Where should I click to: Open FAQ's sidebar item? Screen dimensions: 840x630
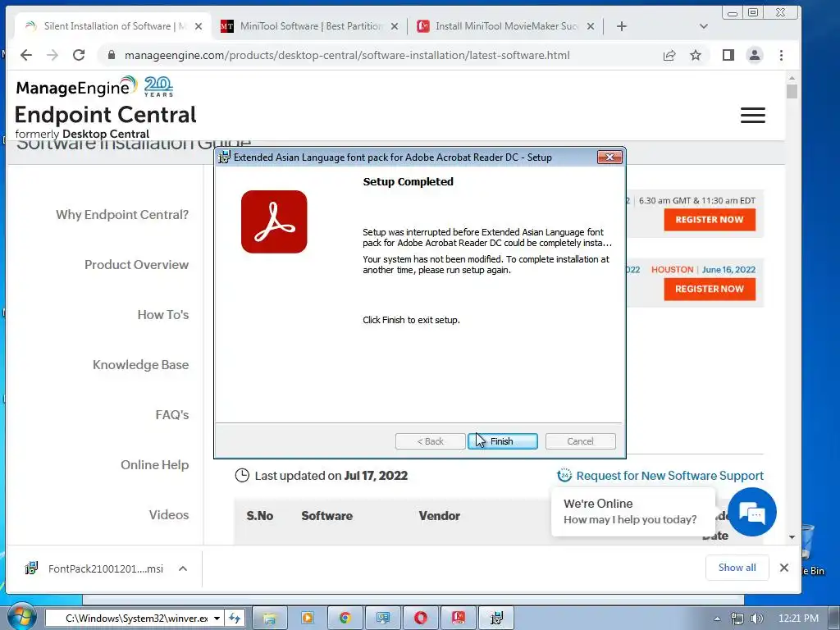coord(172,414)
